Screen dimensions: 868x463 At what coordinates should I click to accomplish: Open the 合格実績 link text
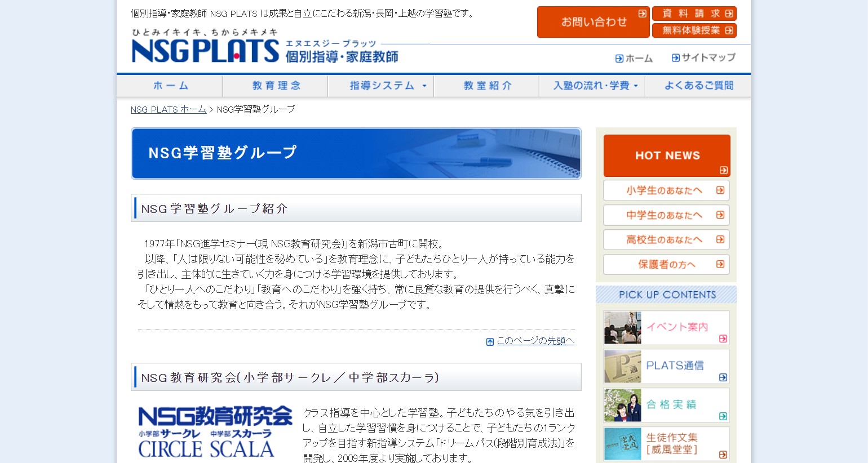(x=671, y=404)
